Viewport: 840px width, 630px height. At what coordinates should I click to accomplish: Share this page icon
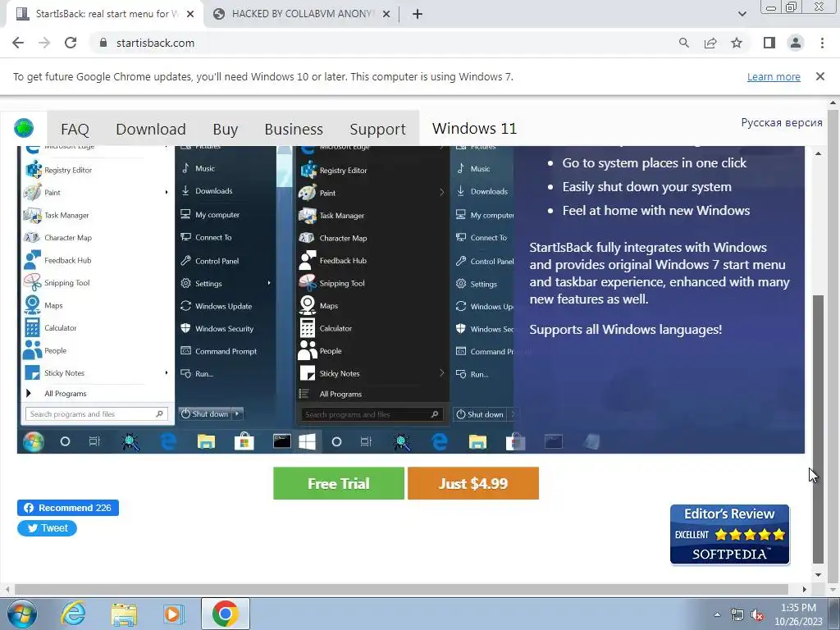point(710,43)
